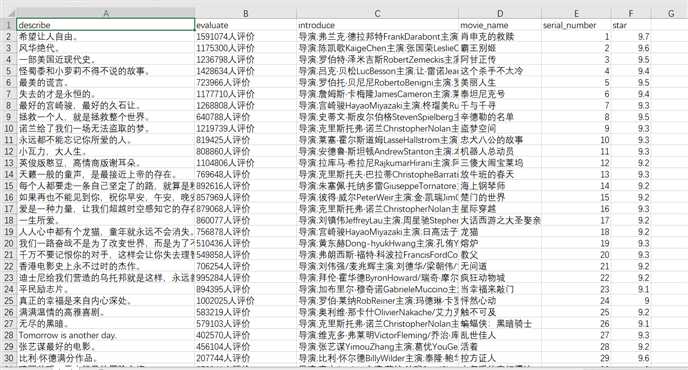This screenshot has width=688, height=370.
Task: Click the cell '640788人评价'
Action: (x=246, y=117)
